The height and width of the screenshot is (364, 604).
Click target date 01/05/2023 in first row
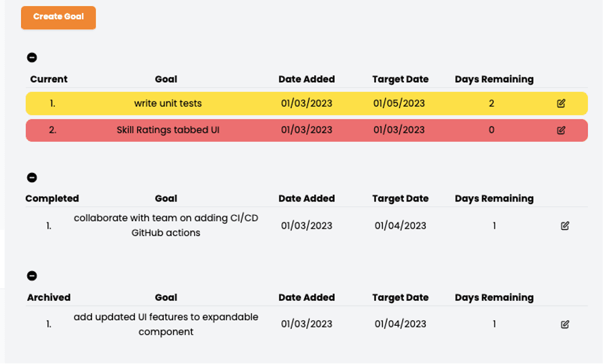tap(399, 104)
